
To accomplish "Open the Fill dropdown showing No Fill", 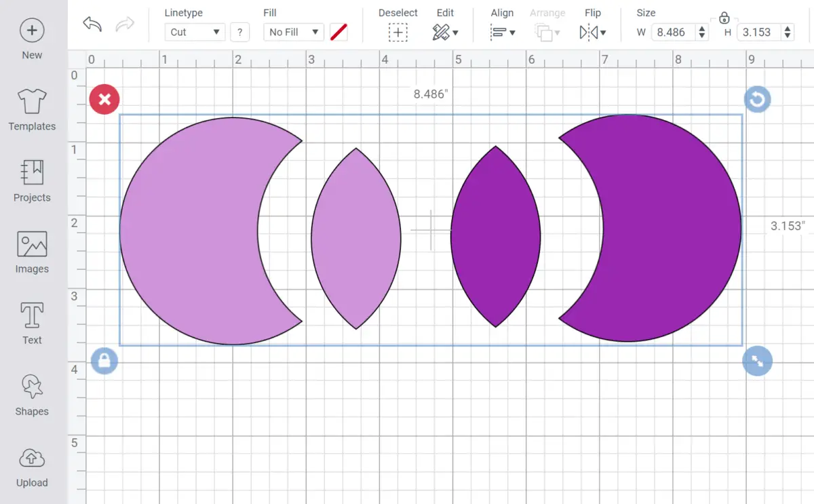I will 293,32.
